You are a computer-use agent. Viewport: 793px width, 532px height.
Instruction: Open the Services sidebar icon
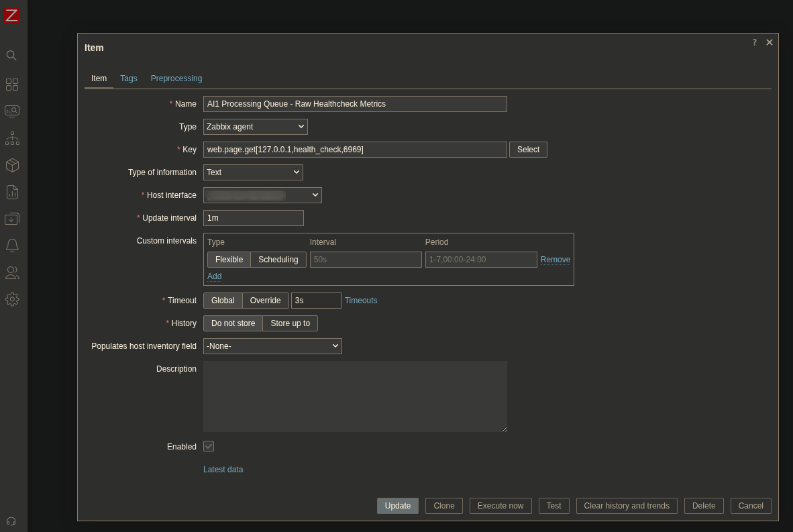click(x=12, y=138)
